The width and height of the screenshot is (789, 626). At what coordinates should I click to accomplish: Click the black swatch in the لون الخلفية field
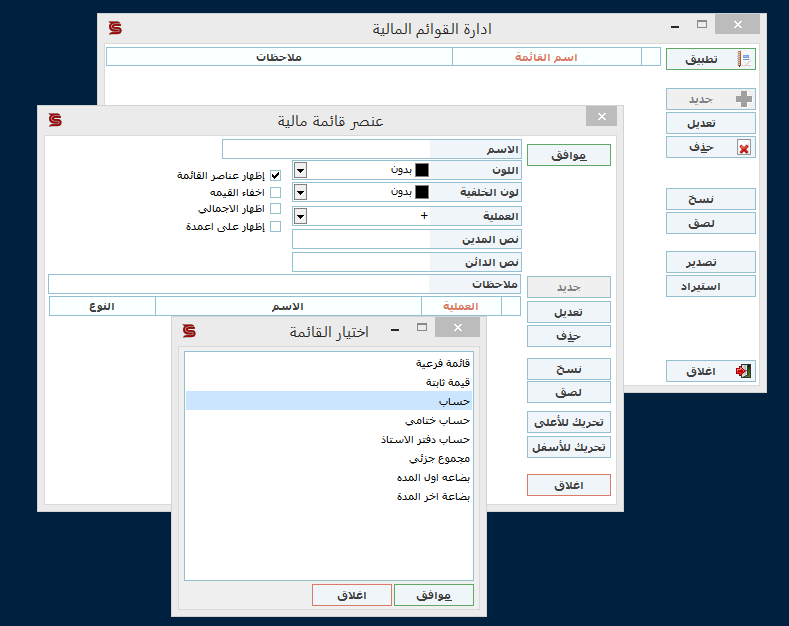[422, 192]
